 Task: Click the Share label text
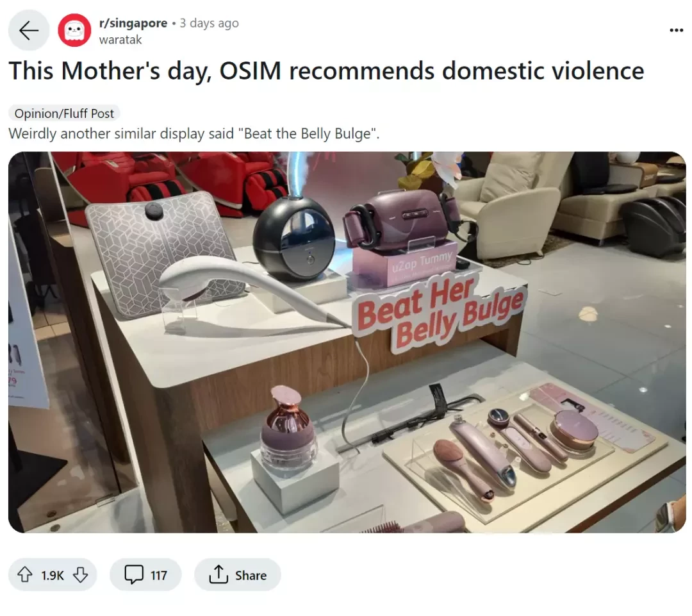click(x=251, y=576)
